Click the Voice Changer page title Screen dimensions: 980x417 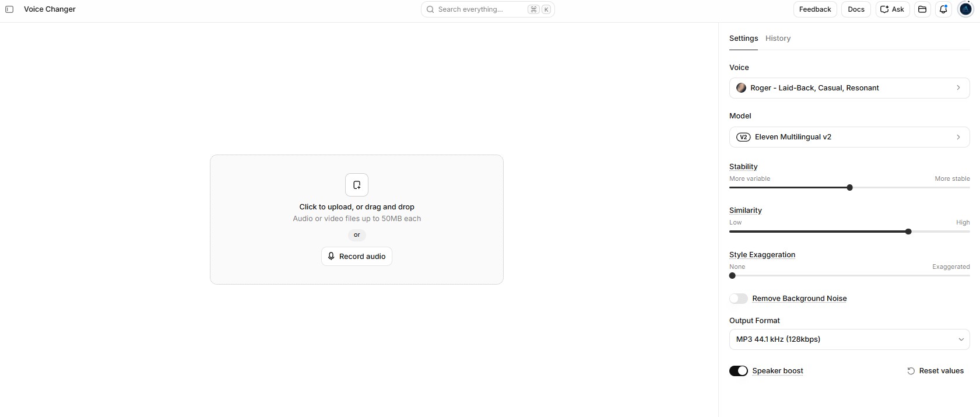click(50, 9)
